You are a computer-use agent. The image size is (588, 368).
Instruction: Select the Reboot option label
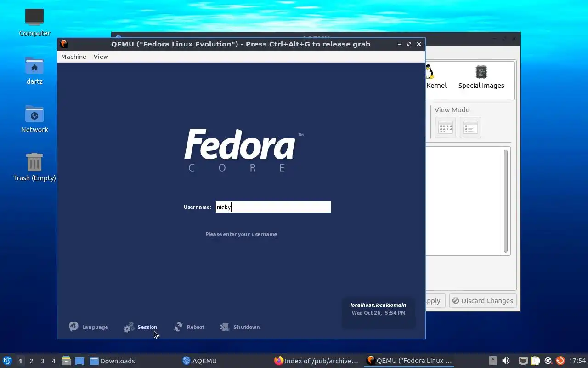coord(195,327)
